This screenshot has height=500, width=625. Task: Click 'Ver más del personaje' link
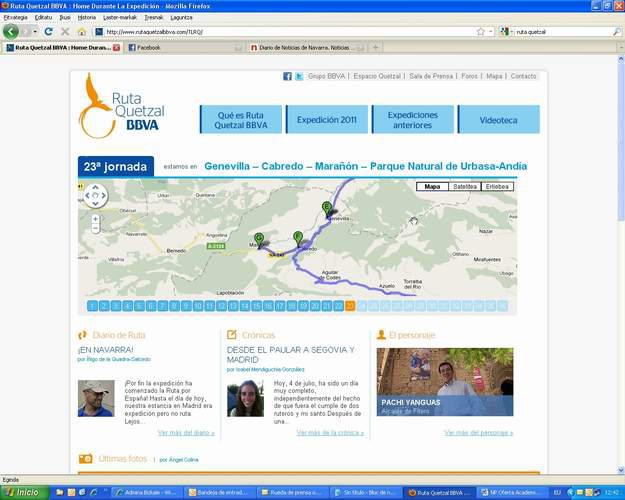click(479, 433)
